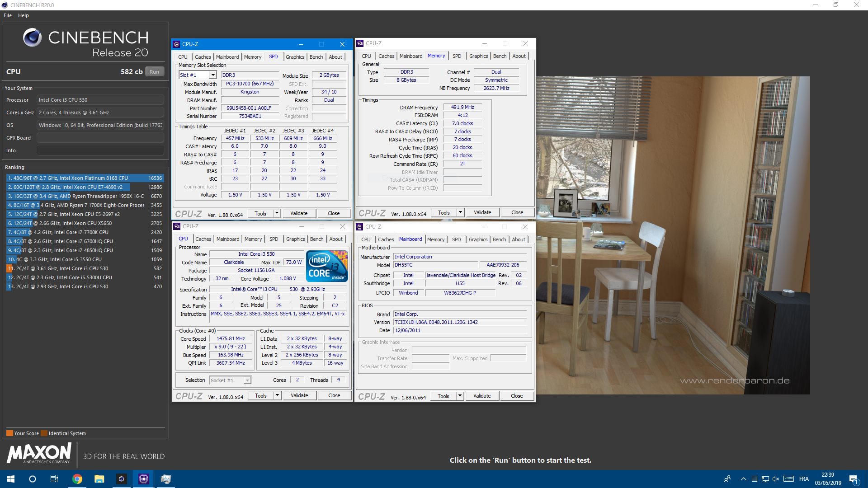Viewport: 868px width, 488px height.
Task: Select ranking row 11 Core i3 530 at 3.61 GHz
Action: click(x=85, y=268)
